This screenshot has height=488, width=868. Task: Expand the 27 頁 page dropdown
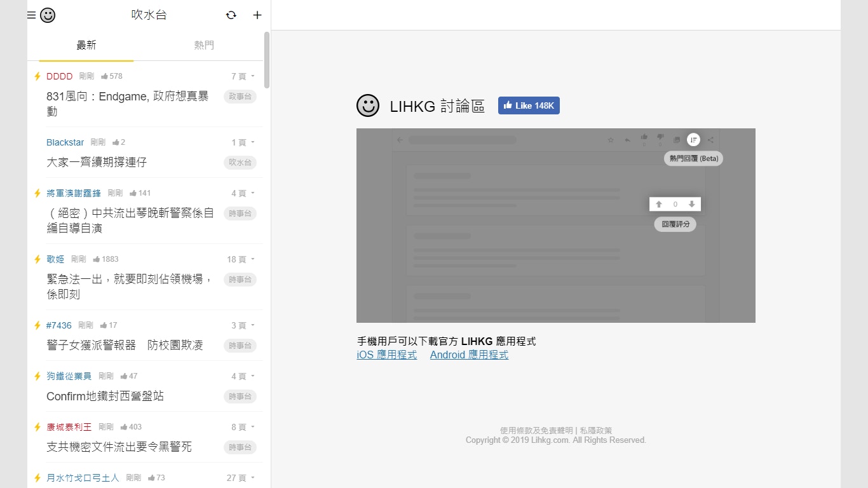click(241, 478)
